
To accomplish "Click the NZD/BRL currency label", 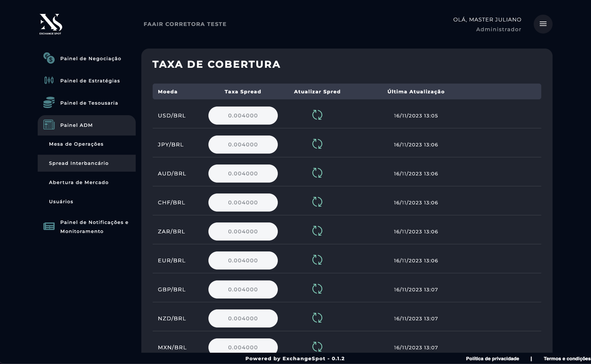I will coord(172,318).
